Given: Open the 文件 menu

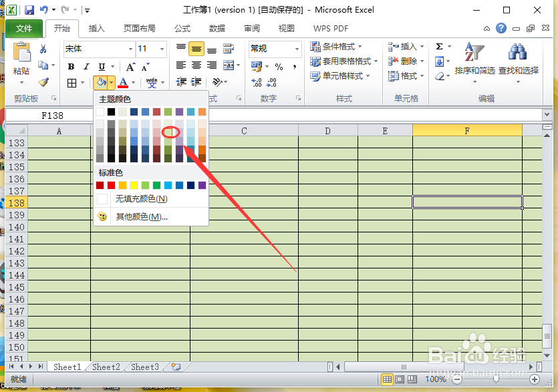Looking at the screenshot, I should pyautogui.click(x=24, y=28).
